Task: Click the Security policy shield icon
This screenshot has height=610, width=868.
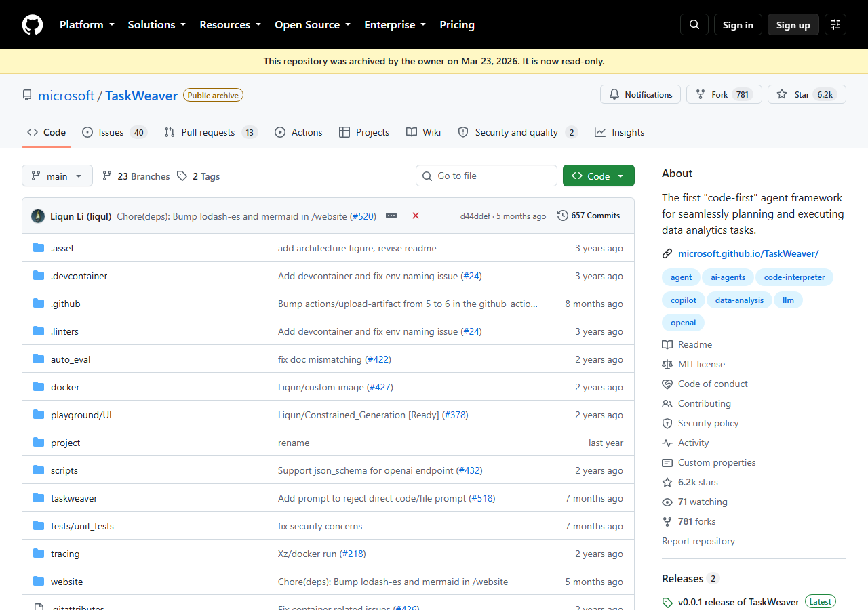Action: click(x=667, y=423)
